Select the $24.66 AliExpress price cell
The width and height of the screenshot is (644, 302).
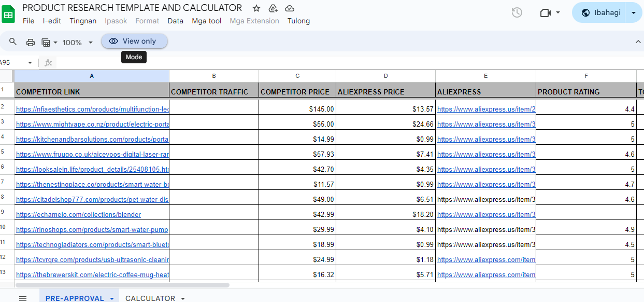(385, 122)
